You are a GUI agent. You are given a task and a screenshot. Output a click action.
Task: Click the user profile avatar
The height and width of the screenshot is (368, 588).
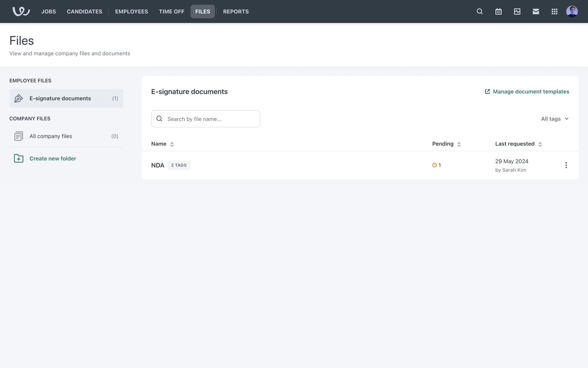pyautogui.click(x=572, y=11)
